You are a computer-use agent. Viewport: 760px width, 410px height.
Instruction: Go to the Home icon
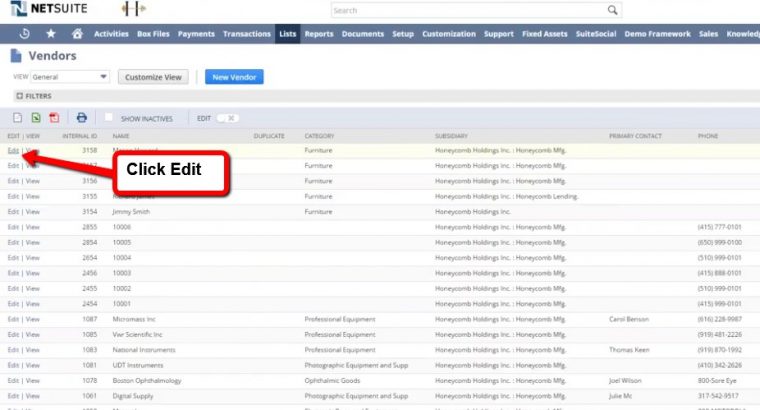pyautogui.click(x=77, y=33)
